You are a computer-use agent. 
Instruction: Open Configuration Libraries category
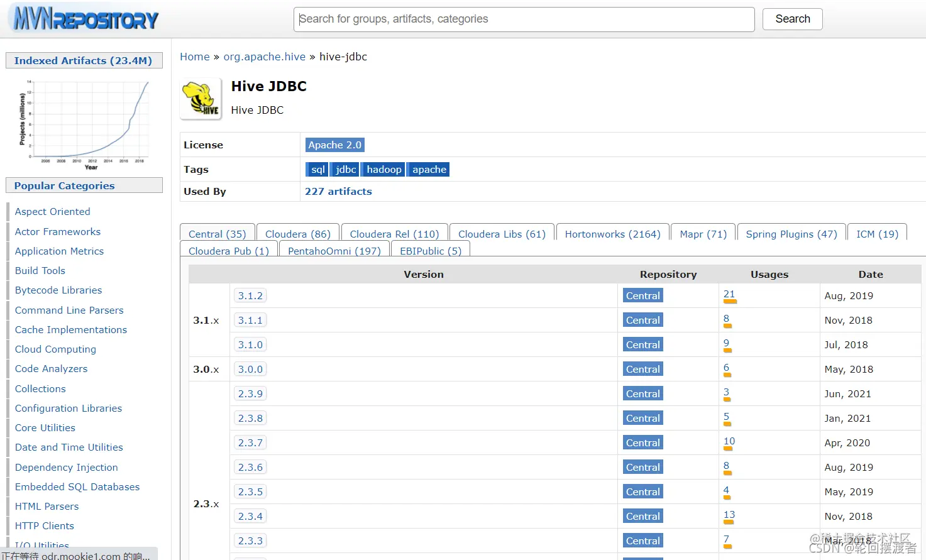coord(69,408)
